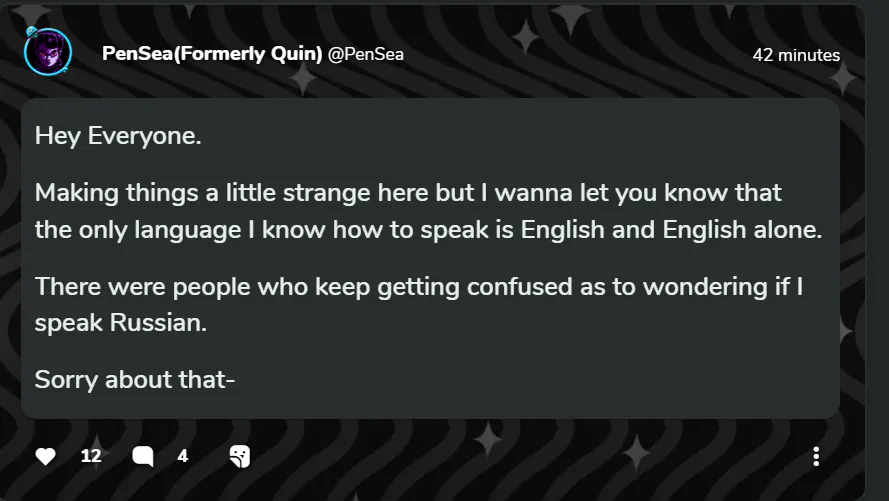
Task: Click the comment count showing 4
Action: coord(183,456)
